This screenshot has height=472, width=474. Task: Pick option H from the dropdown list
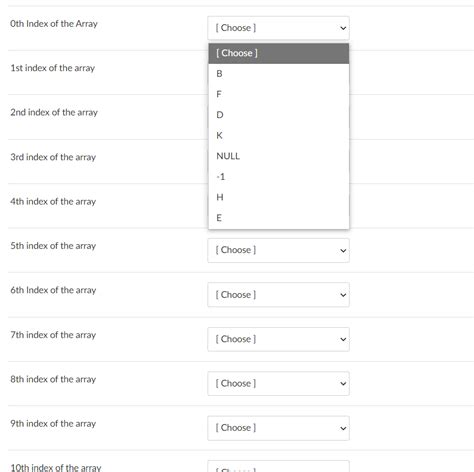[279, 197]
